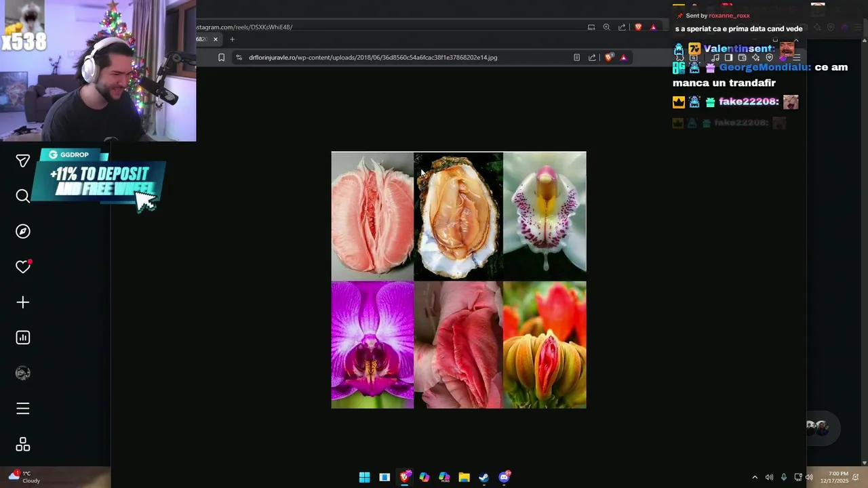The width and height of the screenshot is (868, 488).
Task: Click Brave Shields icon in background Instagram window
Action: [638, 27]
